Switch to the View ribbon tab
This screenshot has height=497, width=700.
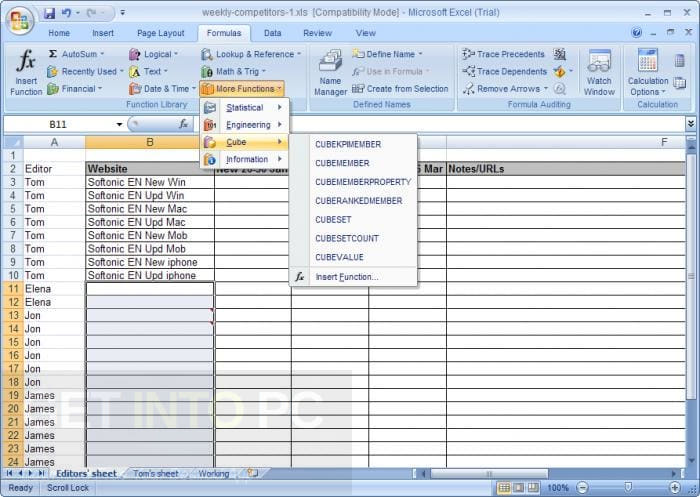(366, 33)
